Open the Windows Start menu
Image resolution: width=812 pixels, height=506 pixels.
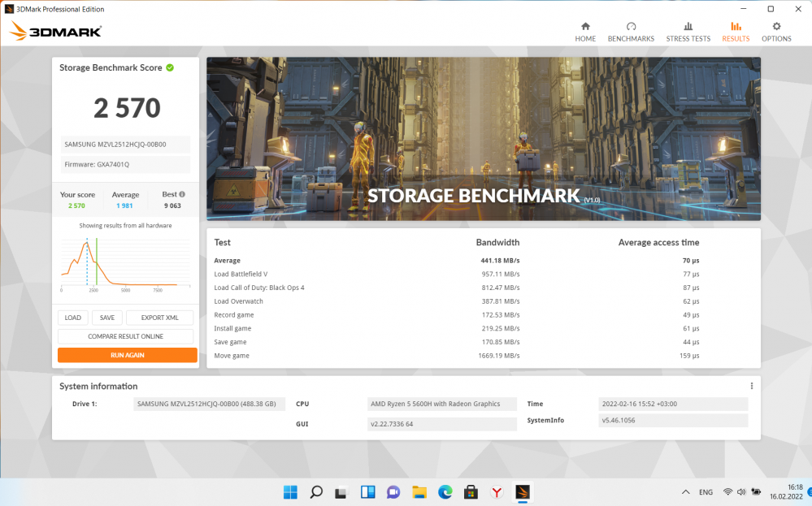pyautogui.click(x=290, y=491)
